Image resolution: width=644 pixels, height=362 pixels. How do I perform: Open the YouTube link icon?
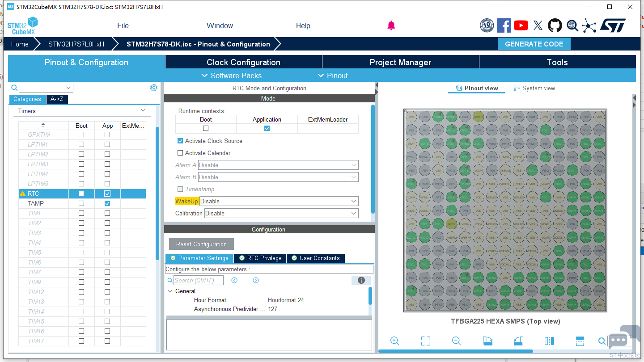(521, 25)
